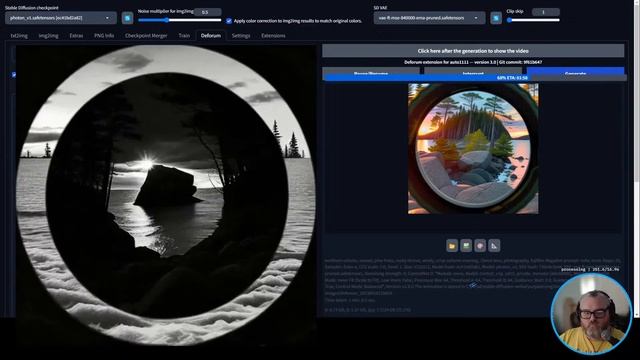Click the Pause/Resume button
This screenshot has width=640, height=360.
click(371, 71)
